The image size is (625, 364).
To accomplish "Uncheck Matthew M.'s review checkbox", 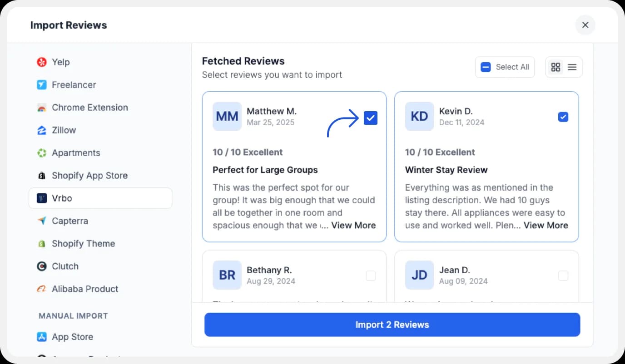I will coord(371,118).
